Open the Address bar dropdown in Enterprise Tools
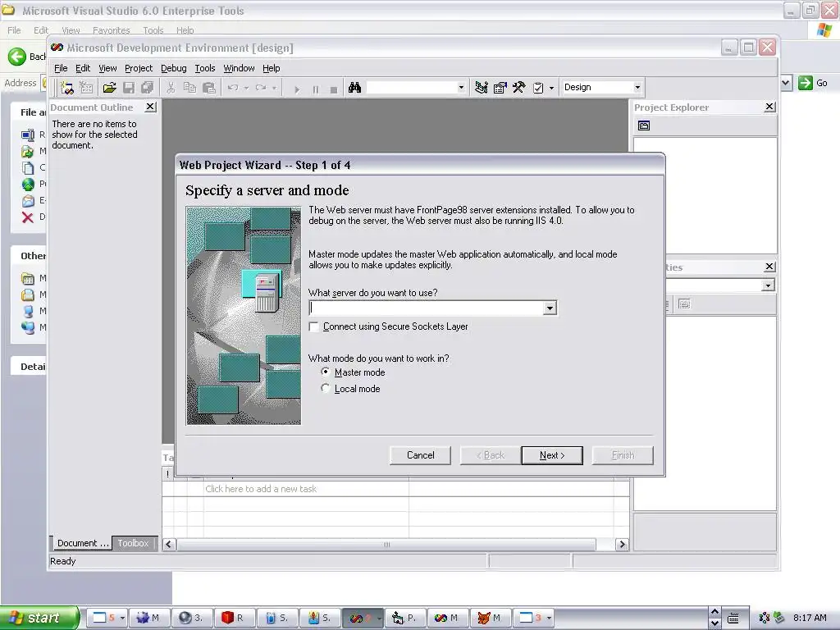The image size is (840, 630). 786,83
